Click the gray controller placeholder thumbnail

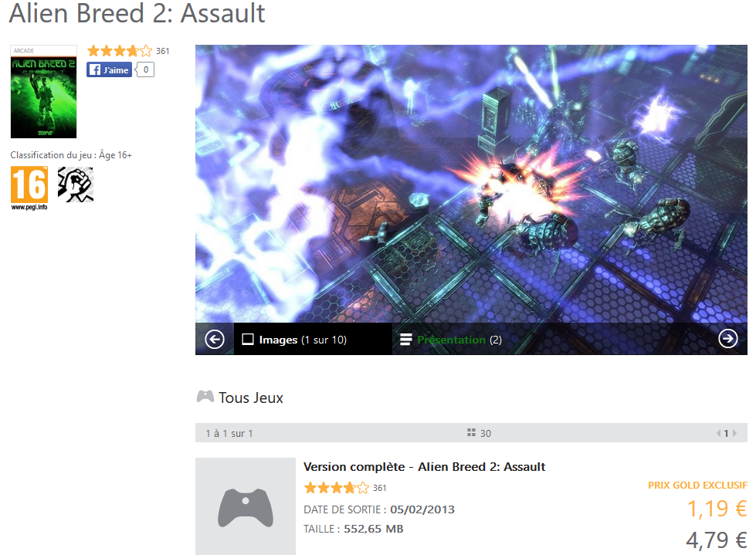click(246, 506)
